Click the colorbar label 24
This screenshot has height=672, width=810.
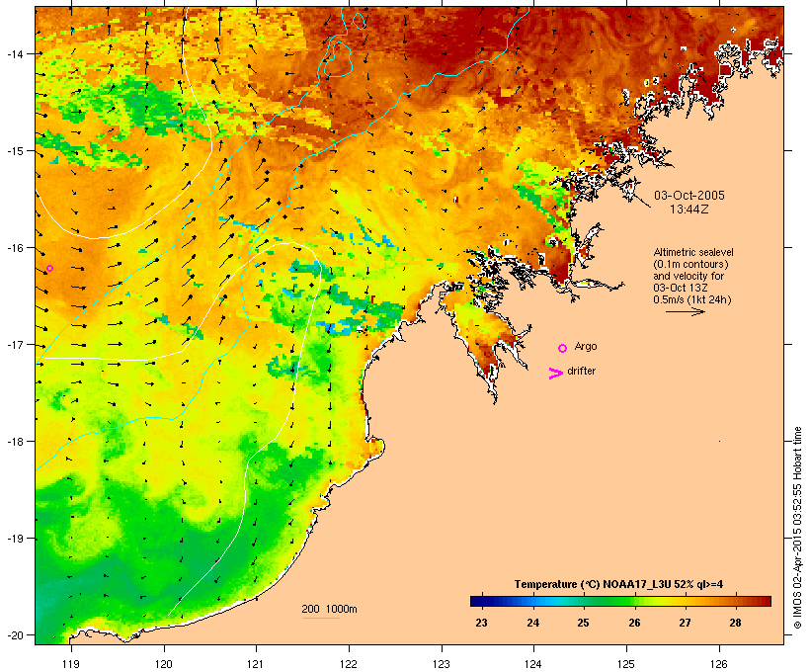pos(532,623)
